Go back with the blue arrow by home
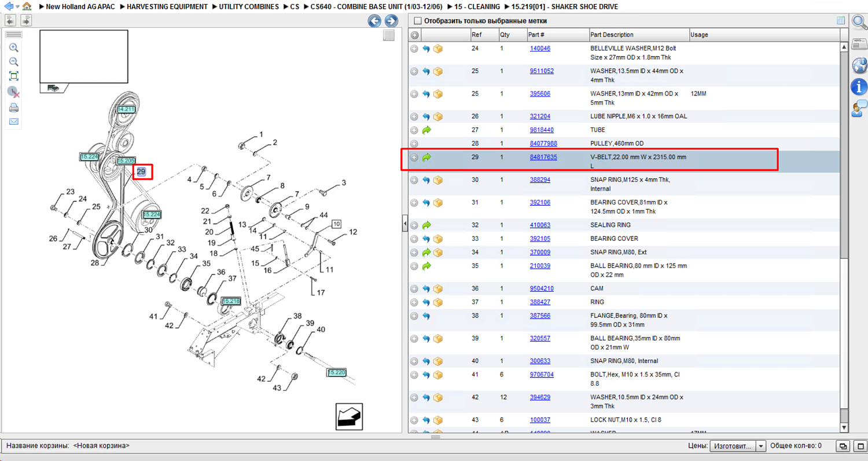The image size is (868, 461). (x=8, y=6)
